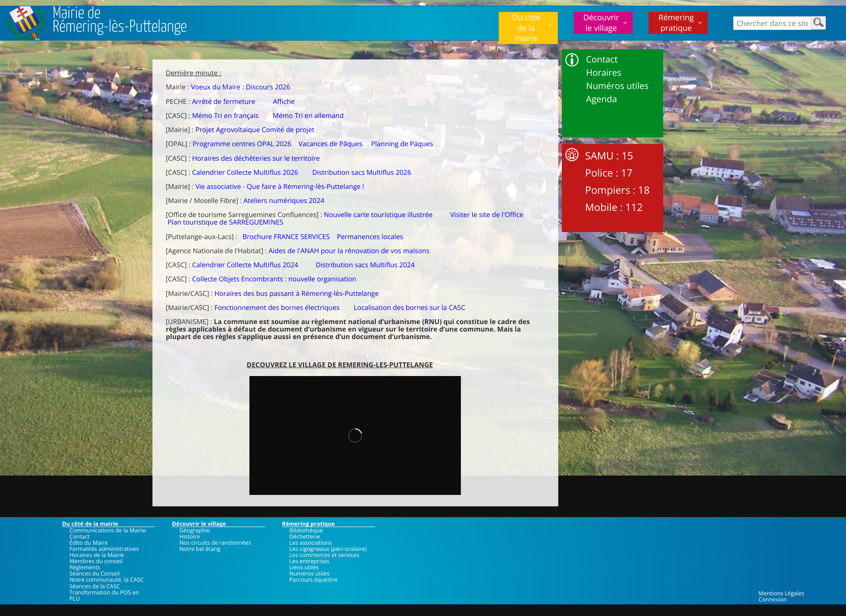Image resolution: width=846 pixels, height=616 pixels.
Task: Click the emergency siren icon in red box
Action: (572, 155)
